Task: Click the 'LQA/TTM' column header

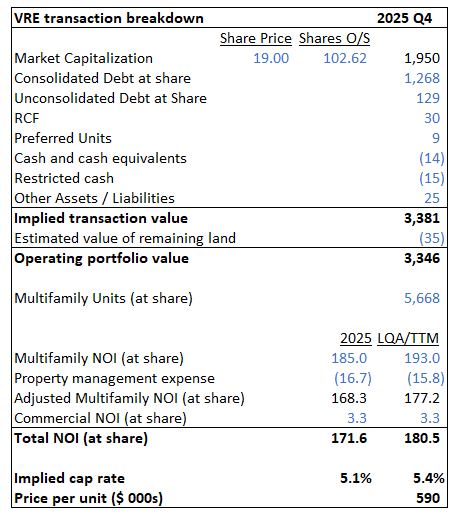Action: pyautogui.click(x=408, y=338)
